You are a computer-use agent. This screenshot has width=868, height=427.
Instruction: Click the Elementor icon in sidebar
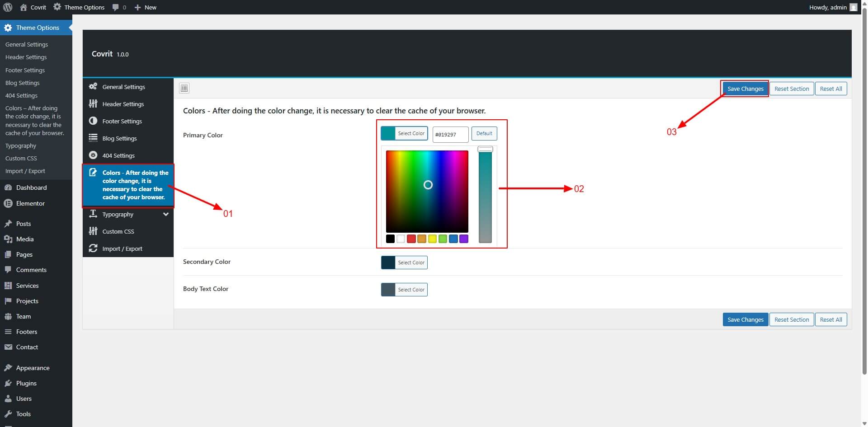[8, 203]
